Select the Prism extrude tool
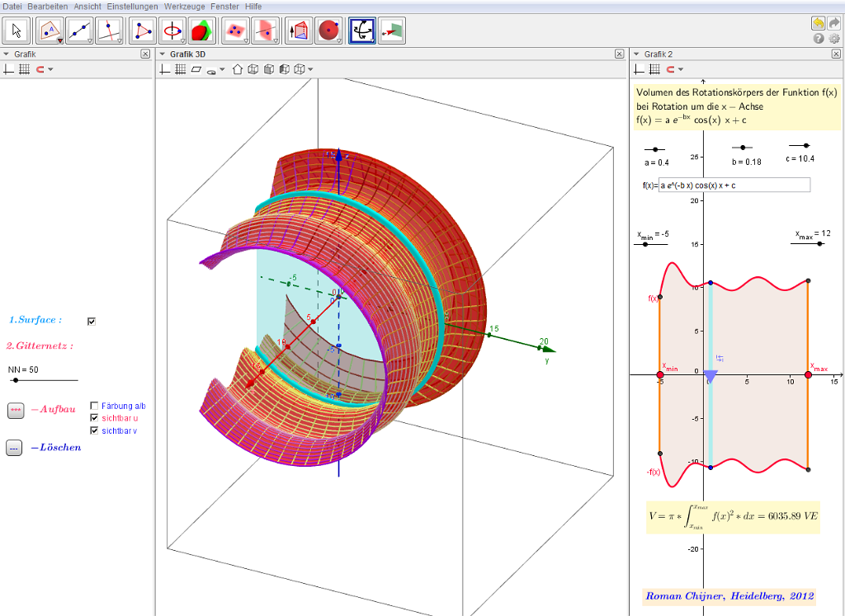Image resolution: width=845 pixels, height=616 pixels. coord(298,31)
